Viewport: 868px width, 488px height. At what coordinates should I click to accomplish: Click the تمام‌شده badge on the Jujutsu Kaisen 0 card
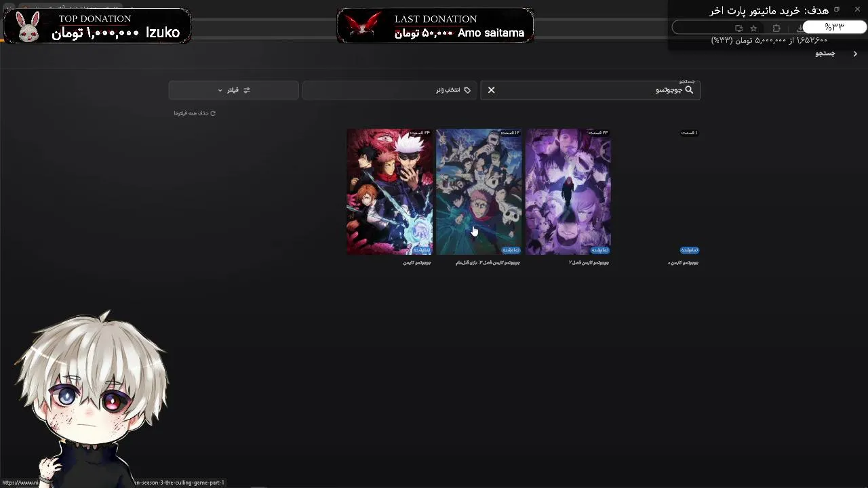point(689,250)
